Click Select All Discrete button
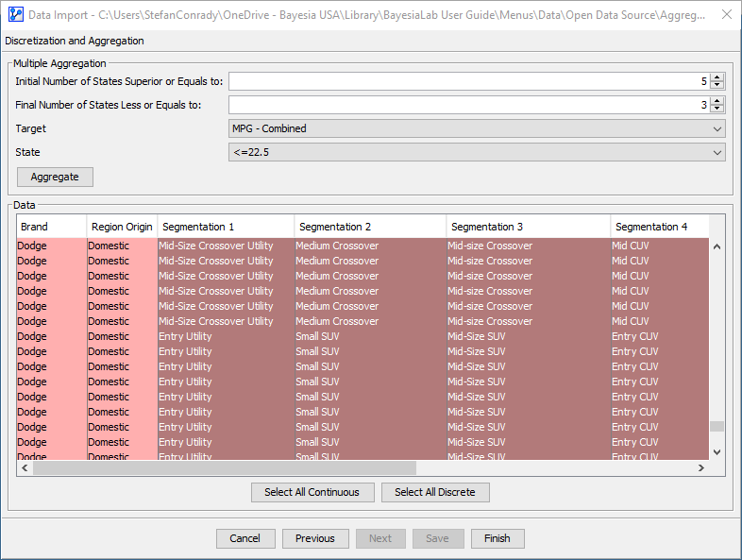 [x=435, y=492]
